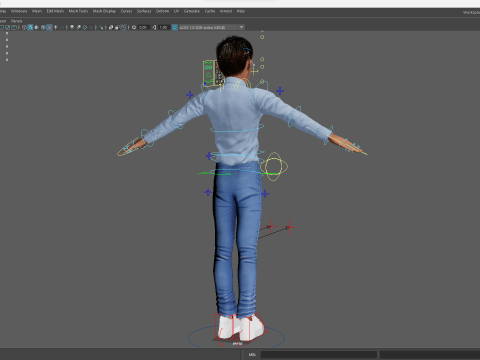Viewport: 480px width, 360px height.
Task: Toggle Multisample Anti-aliasing icon
Action: tap(85, 27)
